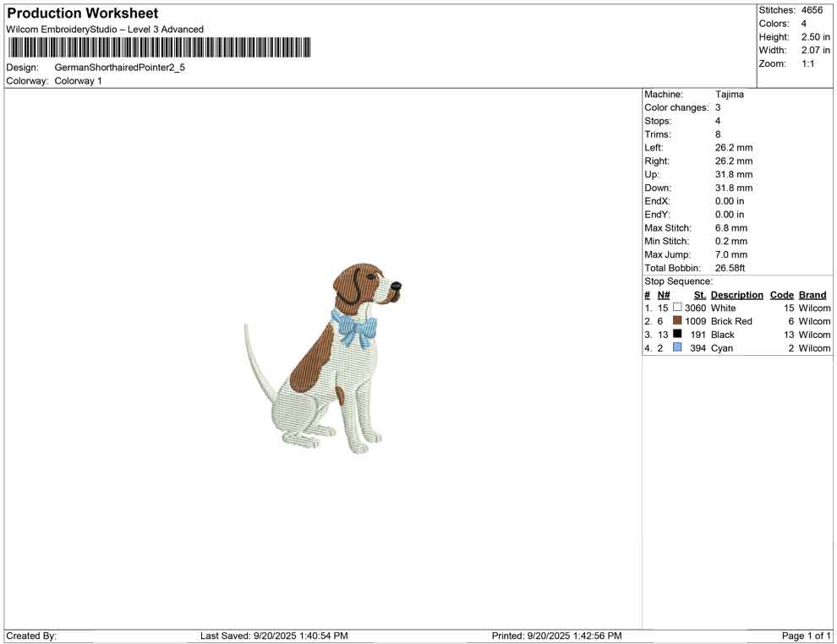Click the Code column header
The image size is (837, 644).
pos(782,295)
